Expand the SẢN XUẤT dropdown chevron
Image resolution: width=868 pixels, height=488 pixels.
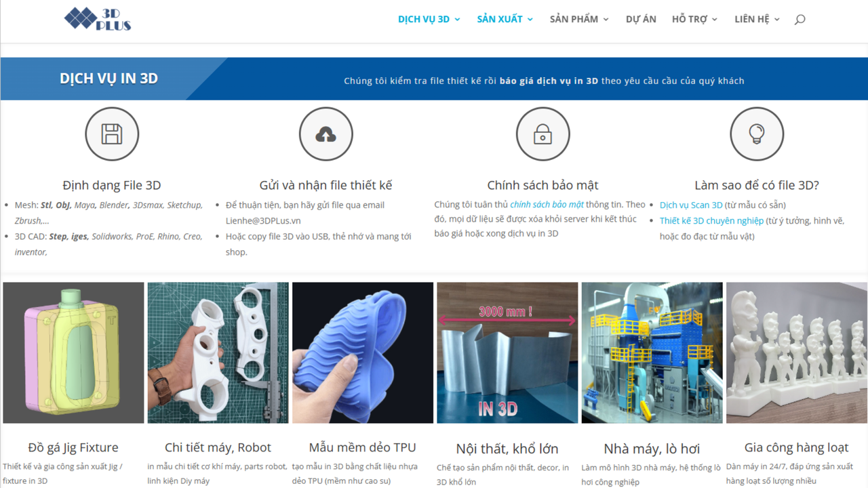(x=530, y=19)
